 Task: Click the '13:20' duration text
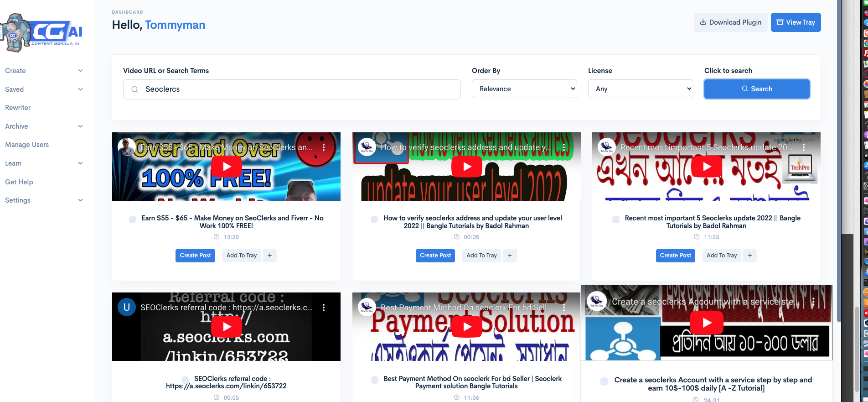click(x=231, y=237)
